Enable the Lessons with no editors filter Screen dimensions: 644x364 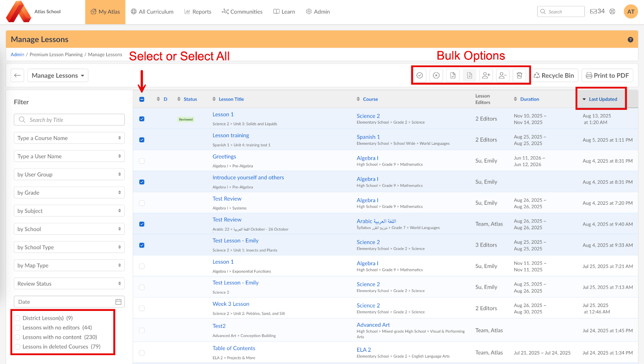coord(18,328)
